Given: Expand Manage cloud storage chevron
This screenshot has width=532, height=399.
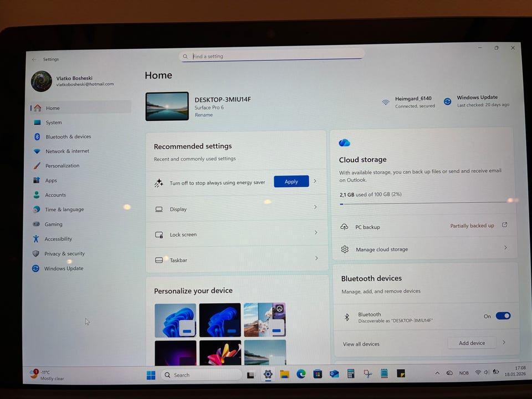Looking at the screenshot, I should pos(505,248).
